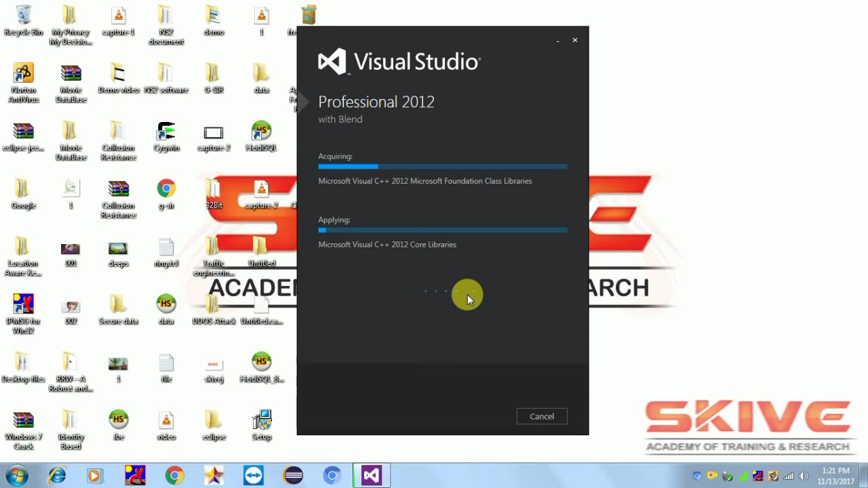
Task: Select the capture-2 film strip video file
Action: (x=214, y=137)
